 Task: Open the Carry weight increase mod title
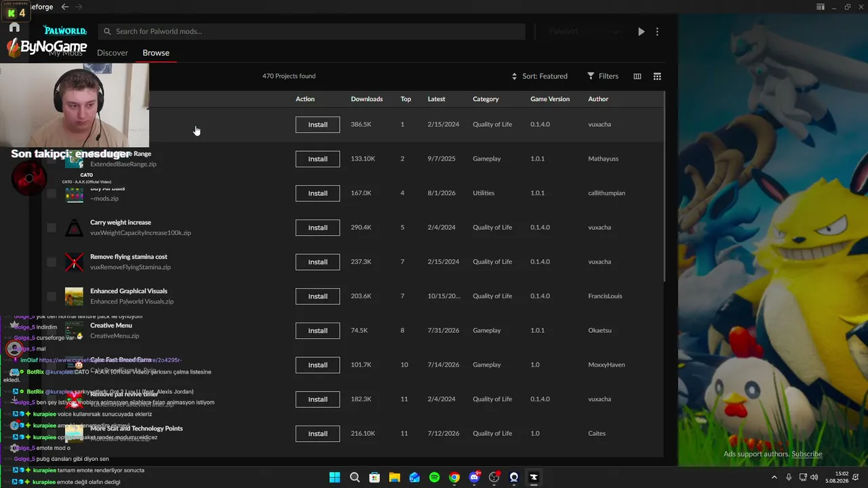click(x=121, y=222)
